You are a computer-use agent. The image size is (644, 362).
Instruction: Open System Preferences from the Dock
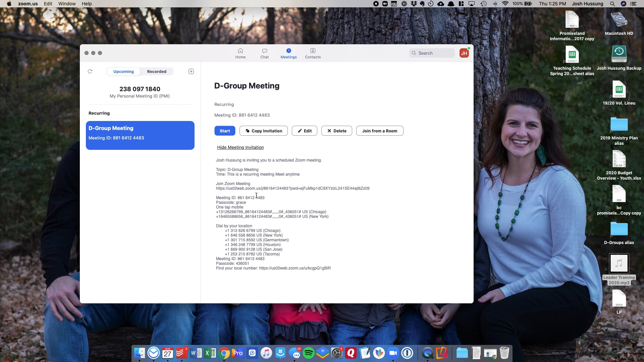(337, 353)
